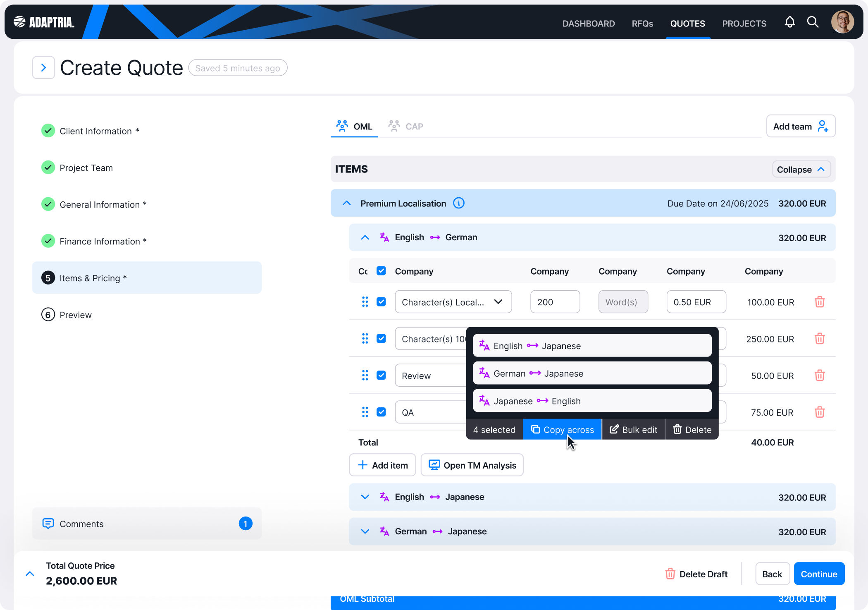Viewport: 868px width, 610px height.
Task: Click the Adaptria logo
Action: (x=44, y=22)
